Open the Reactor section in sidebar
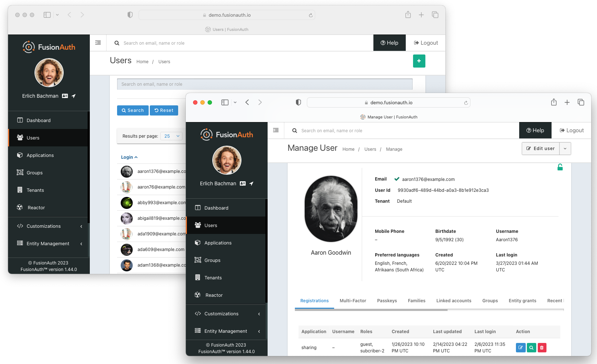This screenshot has width=597, height=364. tap(214, 295)
